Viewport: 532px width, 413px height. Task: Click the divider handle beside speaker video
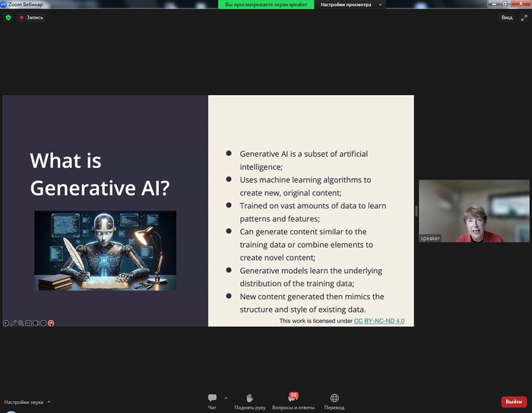click(416, 211)
